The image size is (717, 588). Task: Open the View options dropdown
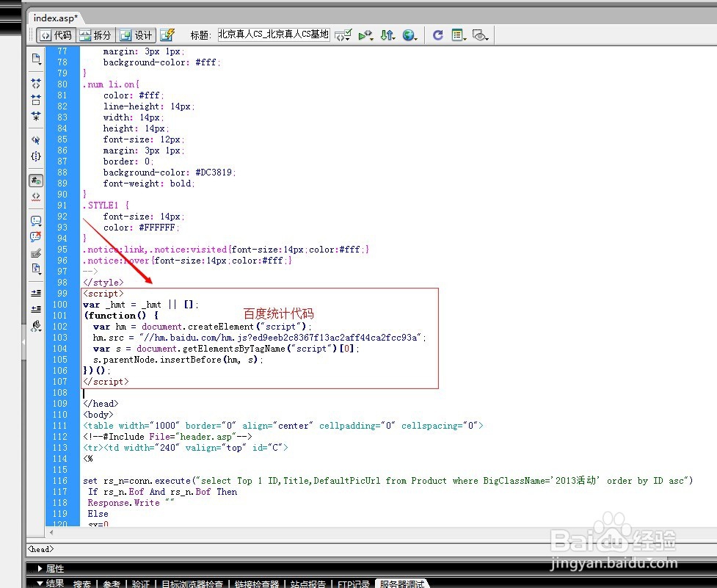[x=458, y=35]
